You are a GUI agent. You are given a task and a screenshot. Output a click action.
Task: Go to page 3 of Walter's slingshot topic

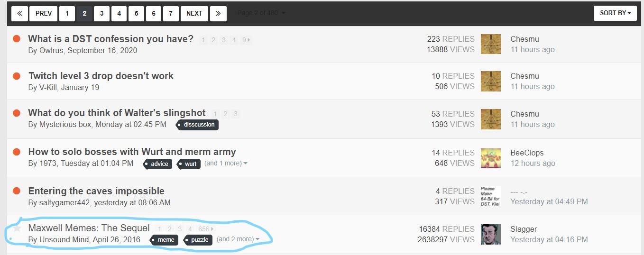coord(235,114)
